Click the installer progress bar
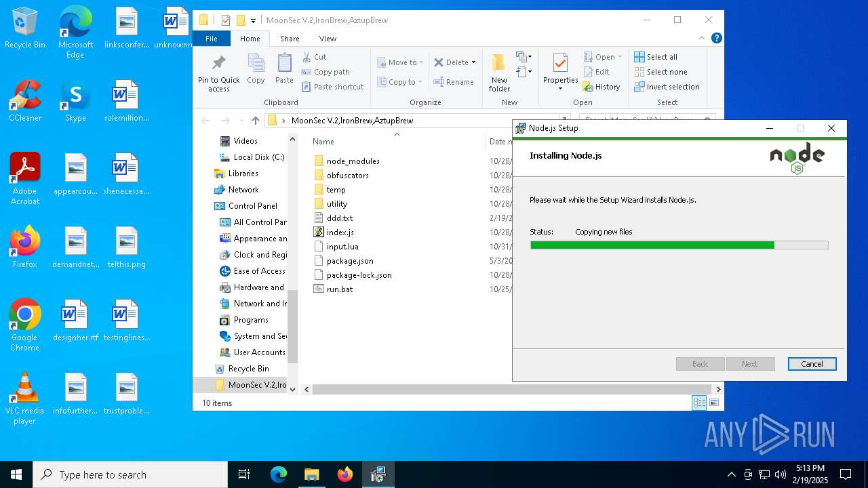This screenshot has height=488, width=868. pos(679,245)
